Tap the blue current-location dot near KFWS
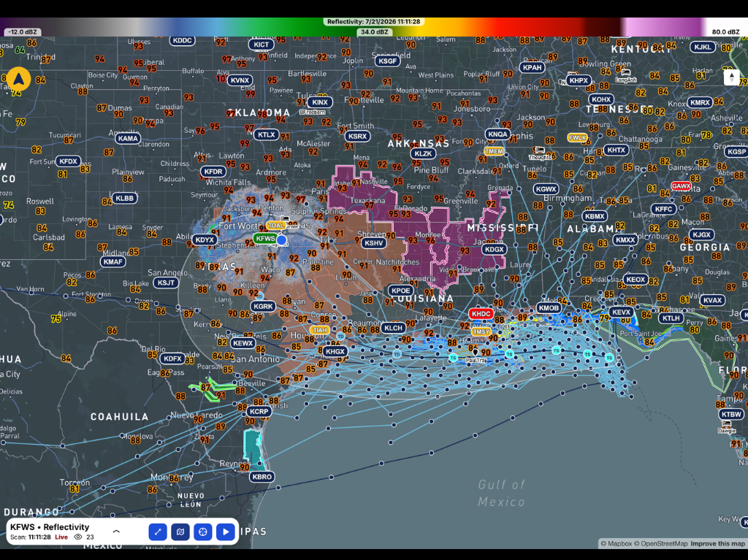This screenshot has height=560, width=748. pos(282,239)
